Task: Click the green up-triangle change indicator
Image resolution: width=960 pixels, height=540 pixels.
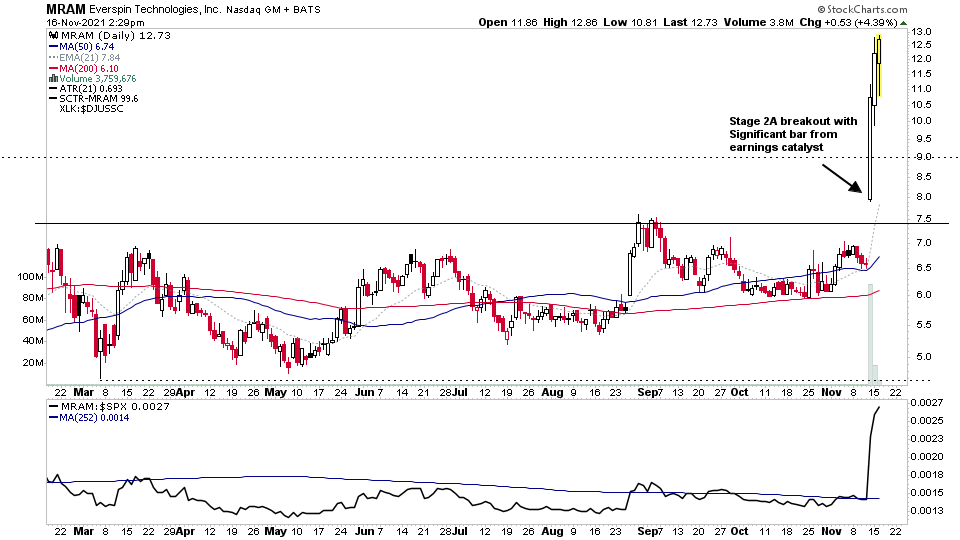Action: (904, 23)
